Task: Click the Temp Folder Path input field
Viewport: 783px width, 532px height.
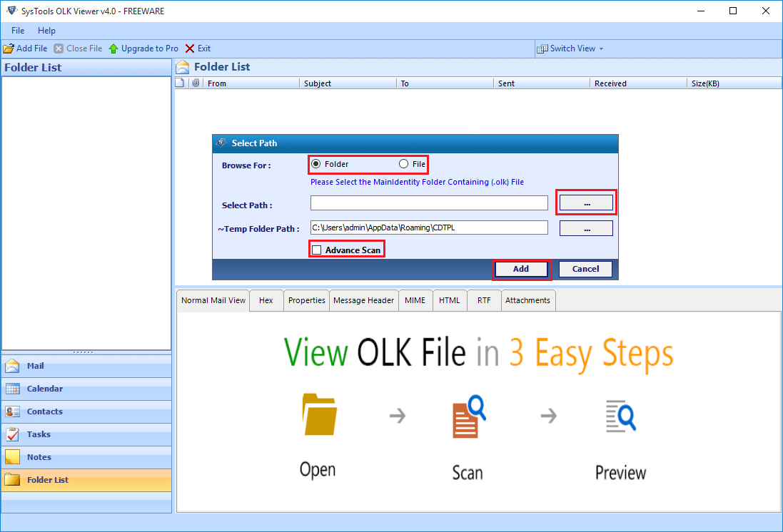Action: (429, 227)
